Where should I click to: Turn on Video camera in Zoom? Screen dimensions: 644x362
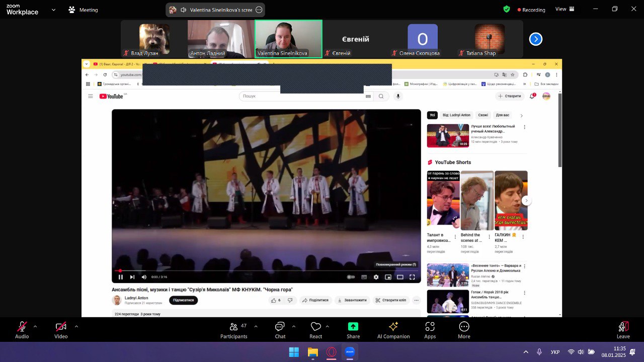[x=61, y=330]
